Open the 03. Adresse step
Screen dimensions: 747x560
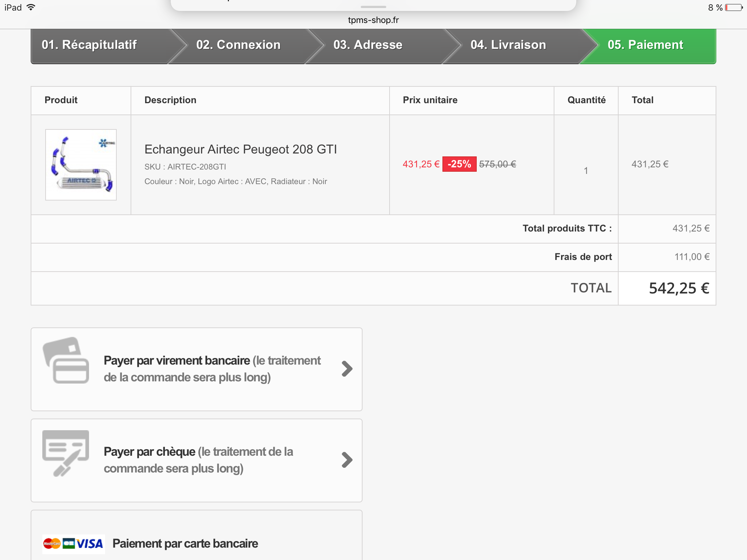click(368, 45)
